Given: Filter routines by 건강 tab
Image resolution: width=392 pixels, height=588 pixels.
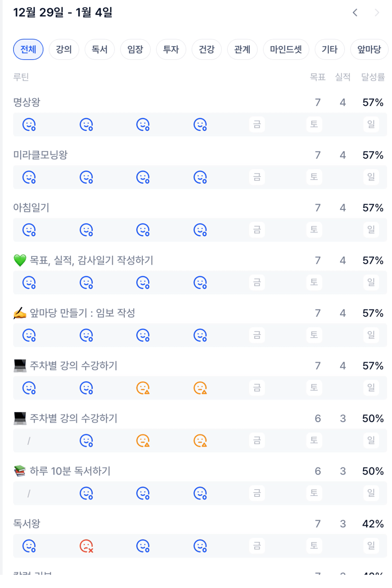Looking at the screenshot, I should click(207, 50).
